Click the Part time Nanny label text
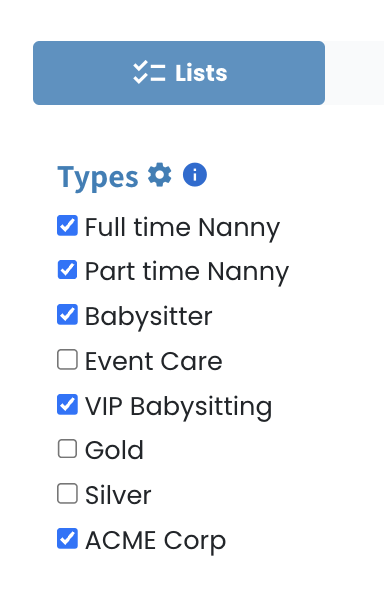The width and height of the screenshot is (384, 602). pyautogui.click(x=187, y=272)
